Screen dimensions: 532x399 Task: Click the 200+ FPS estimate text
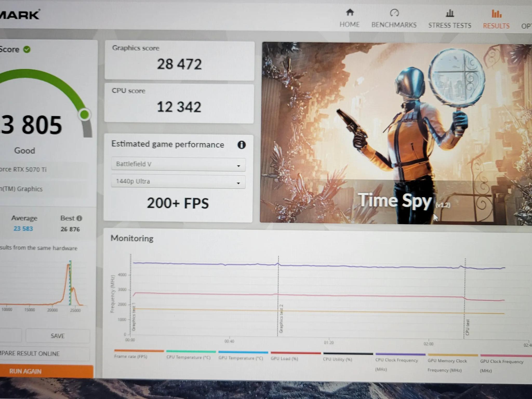pos(178,203)
